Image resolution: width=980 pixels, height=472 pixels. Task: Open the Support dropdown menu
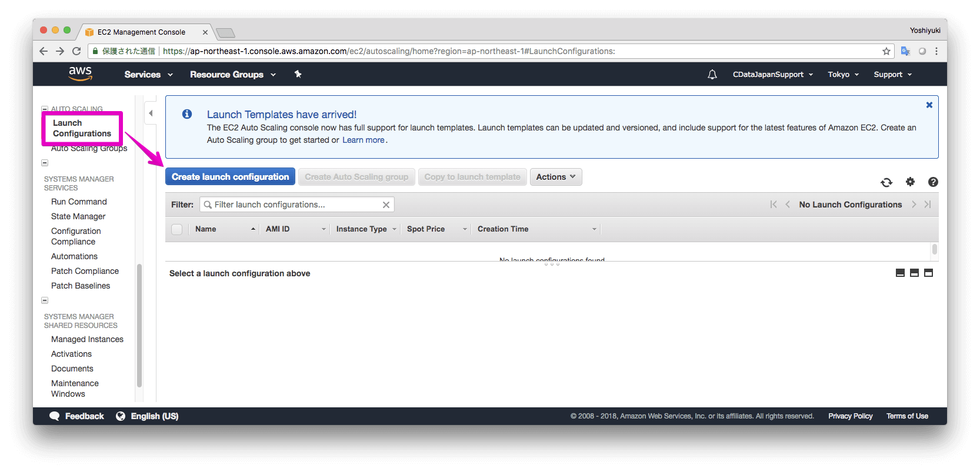pos(893,75)
